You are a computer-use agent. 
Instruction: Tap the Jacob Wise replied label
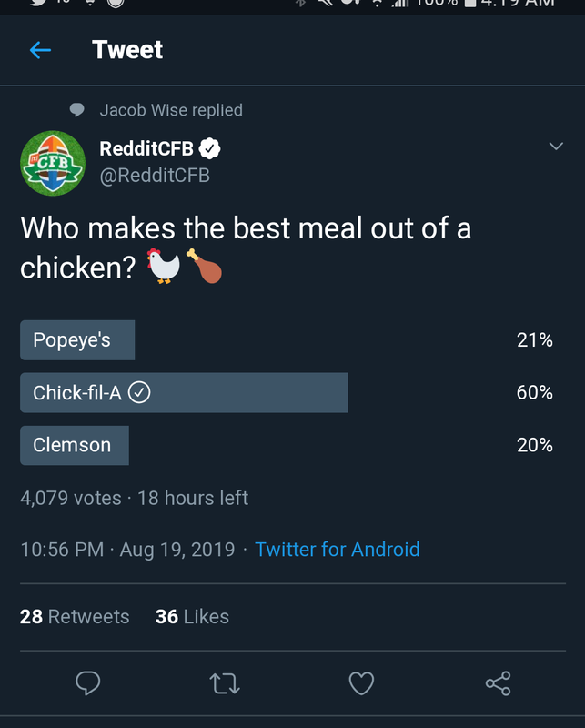click(171, 110)
